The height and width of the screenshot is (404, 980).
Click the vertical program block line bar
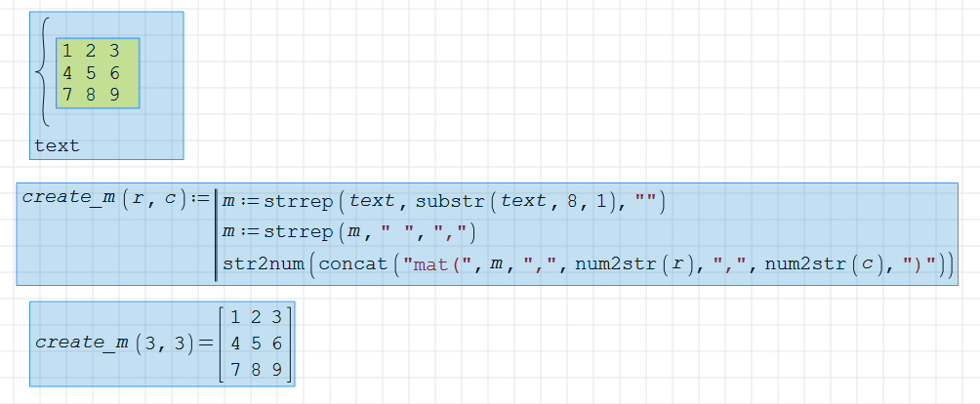coord(216,232)
